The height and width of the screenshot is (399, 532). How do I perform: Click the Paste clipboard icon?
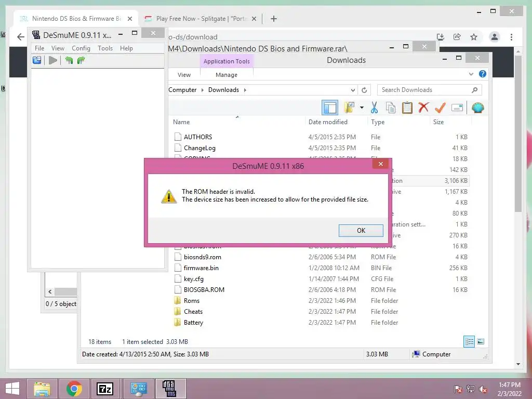[407, 108]
